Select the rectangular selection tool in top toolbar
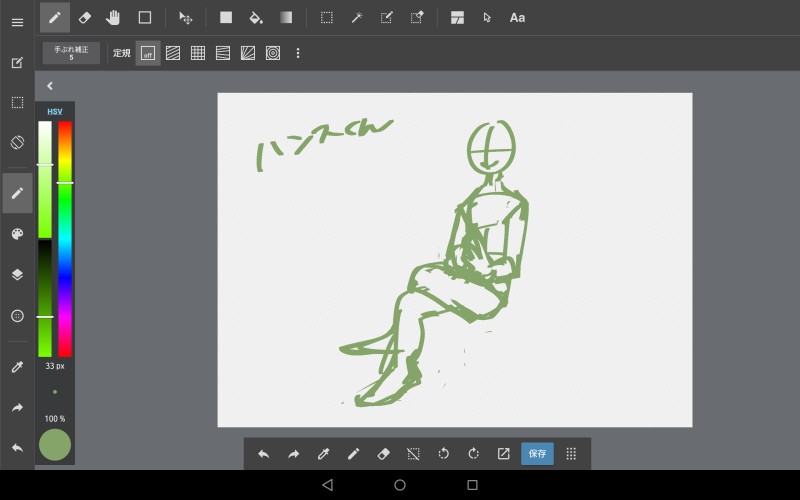This screenshot has height=500, width=800. [326, 17]
